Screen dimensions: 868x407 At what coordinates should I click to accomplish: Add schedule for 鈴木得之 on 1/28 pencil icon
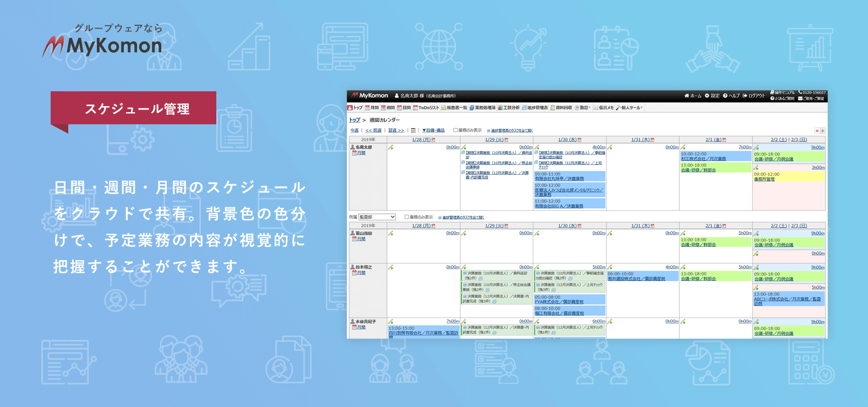(x=390, y=267)
